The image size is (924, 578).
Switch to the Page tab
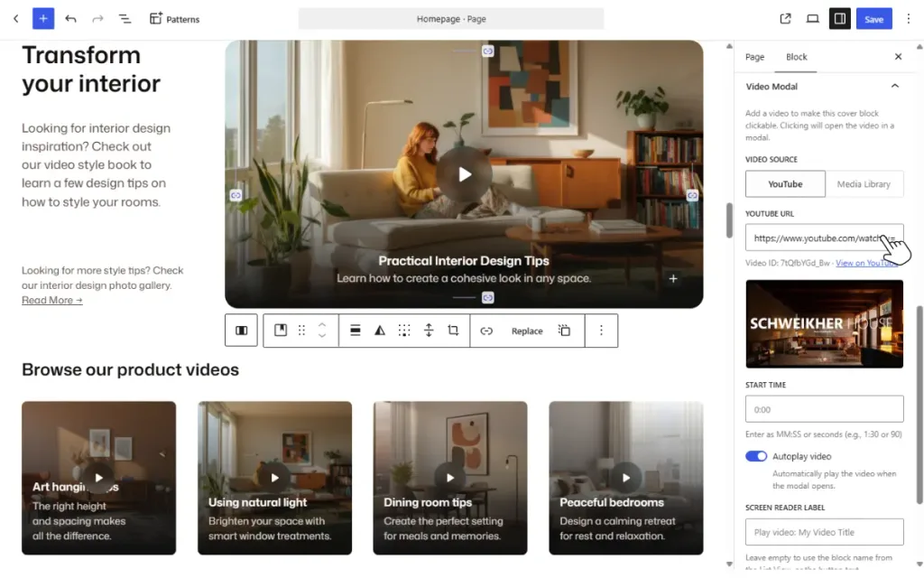point(754,57)
